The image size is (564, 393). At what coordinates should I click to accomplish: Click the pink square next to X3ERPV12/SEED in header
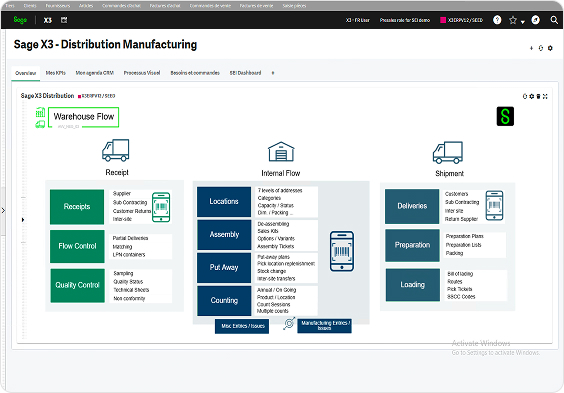pyautogui.click(x=443, y=20)
